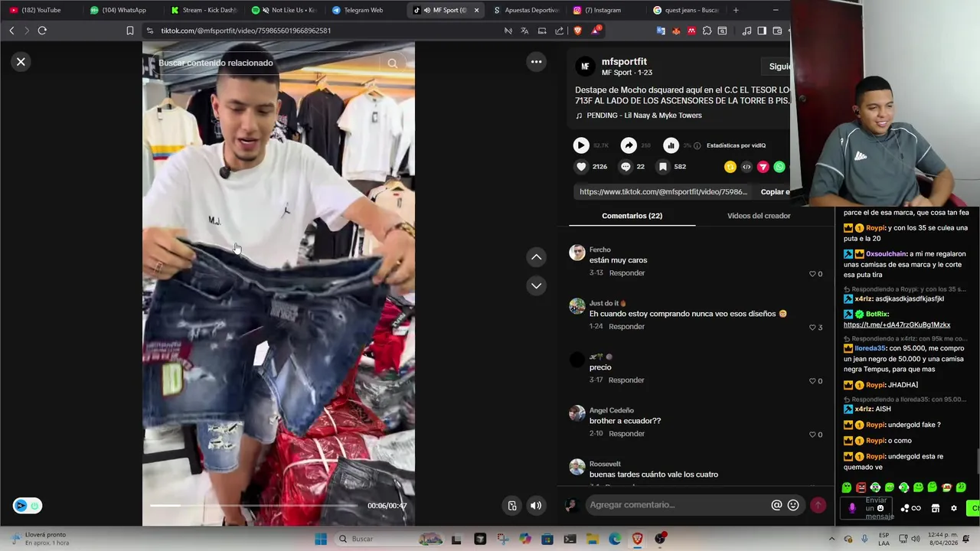The image size is (980, 551).
Task: Like the "brother a ecuador??" comment
Action: (x=813, y=435)
